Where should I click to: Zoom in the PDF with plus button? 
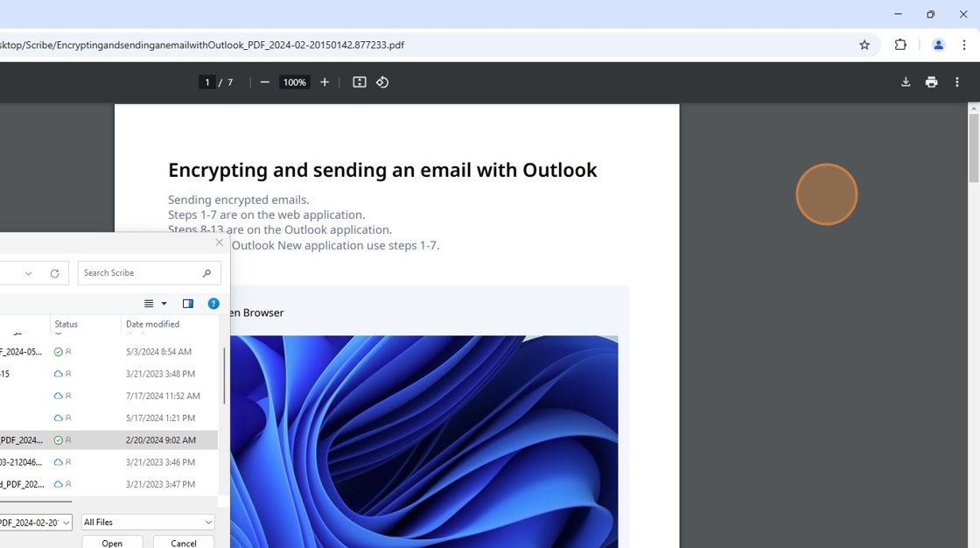pyautogui.click(x=325, y=82)
